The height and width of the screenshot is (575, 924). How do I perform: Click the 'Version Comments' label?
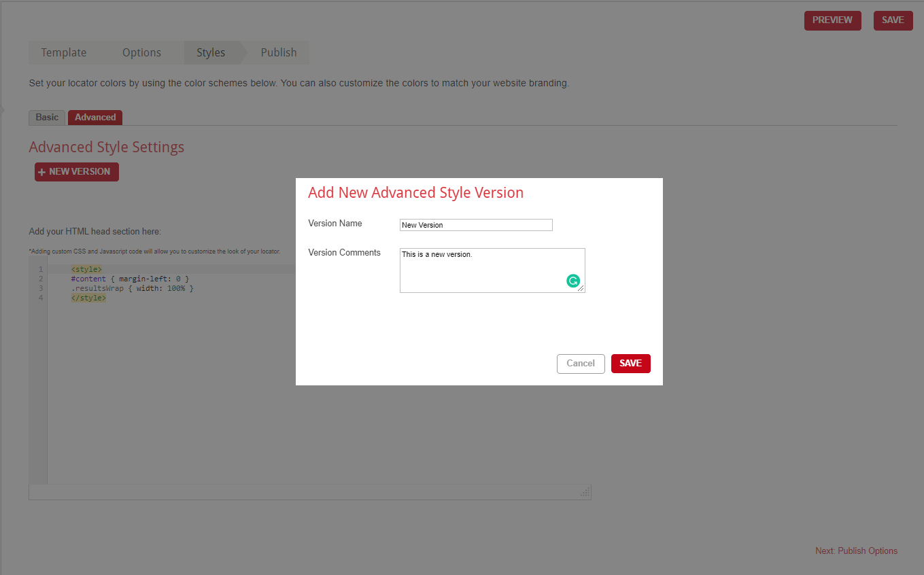(x=345, y=253)
